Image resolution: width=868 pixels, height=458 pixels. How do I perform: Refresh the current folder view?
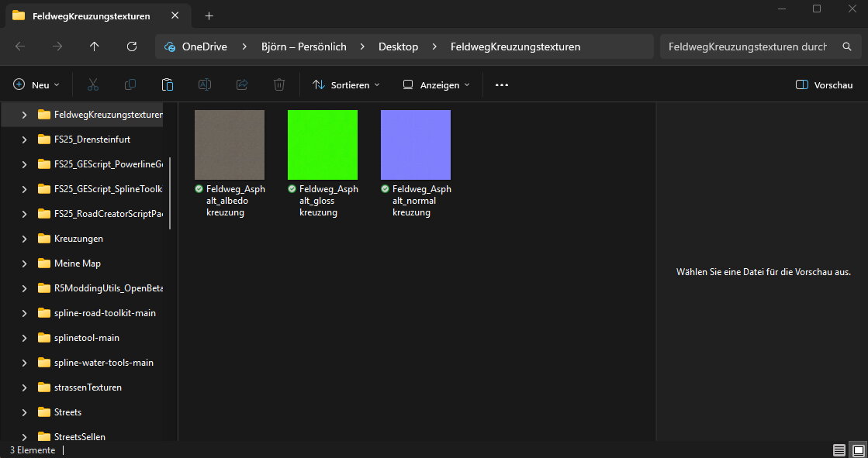(132, 46)
